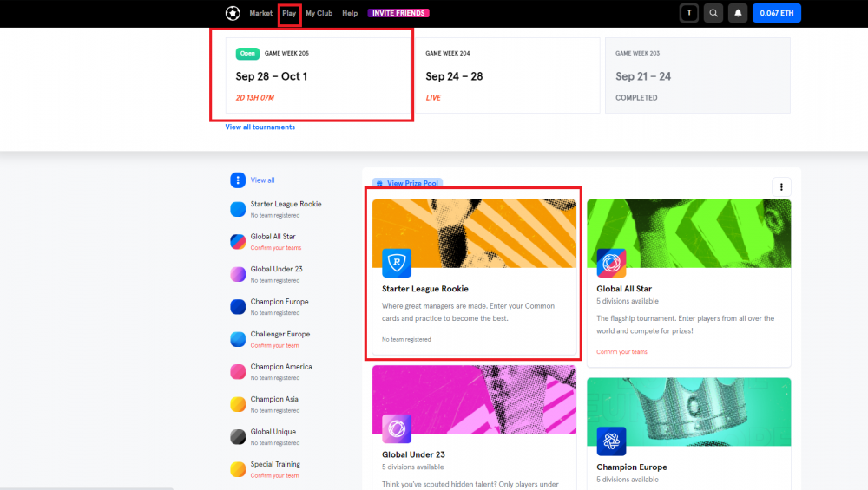Image resolution: width=868 pixels, height=490 pixels.
Task: Click the green Open status badge
Action: (x=247, y=54)
